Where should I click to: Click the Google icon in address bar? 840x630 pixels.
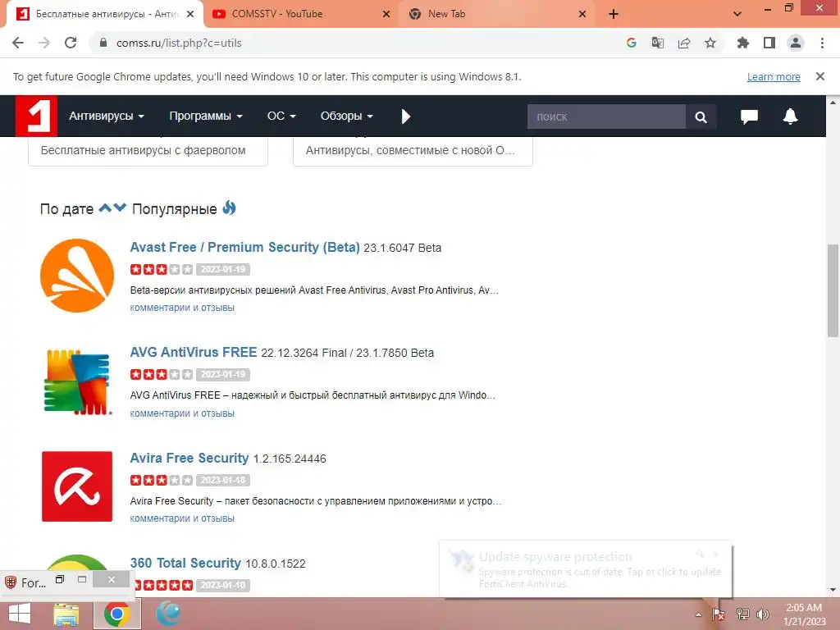[x=632, y=43]
